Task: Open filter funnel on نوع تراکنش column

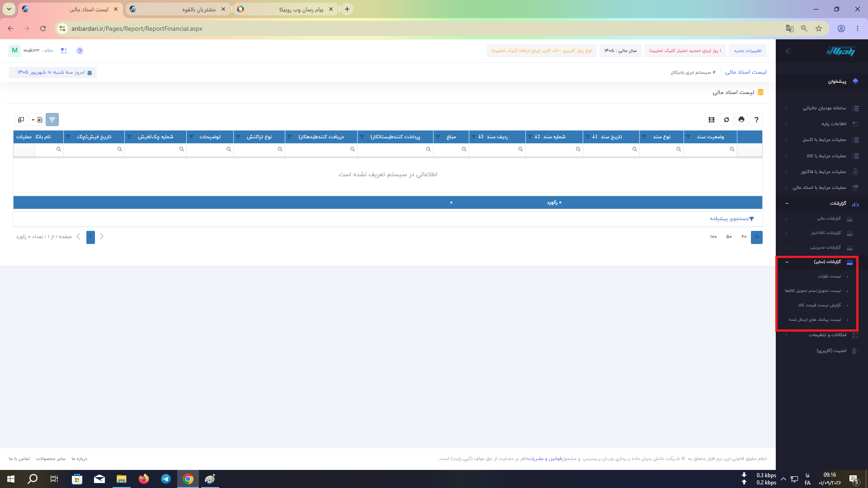Action: point(238,136)
